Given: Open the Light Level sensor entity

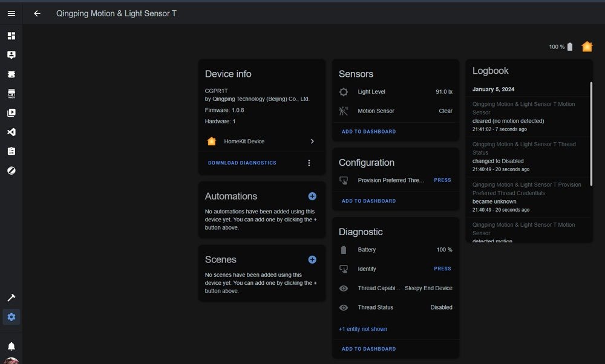Looking at the screenshot, I should [396, 92].
